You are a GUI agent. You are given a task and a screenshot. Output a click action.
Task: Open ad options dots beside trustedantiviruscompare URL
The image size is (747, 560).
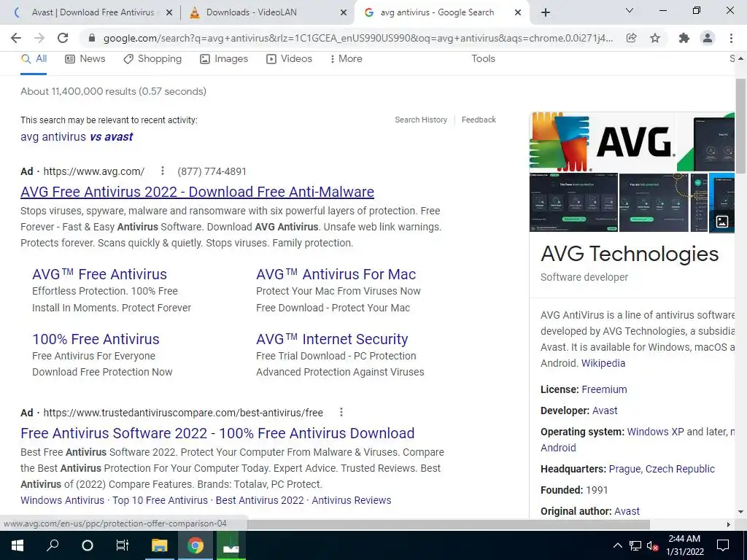341,412
